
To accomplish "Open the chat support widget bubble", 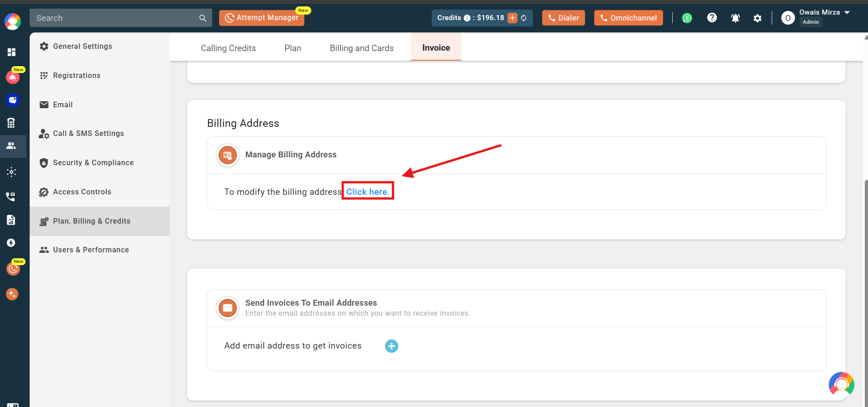I will [842, 385].
